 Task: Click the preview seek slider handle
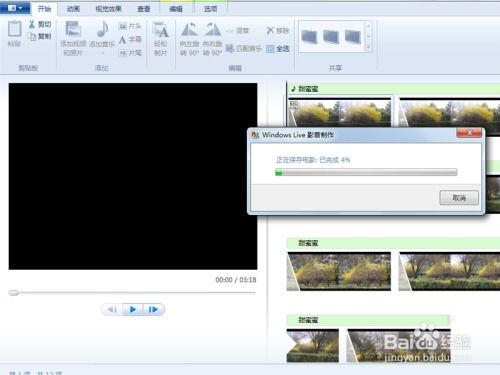[x=13, y=293]
